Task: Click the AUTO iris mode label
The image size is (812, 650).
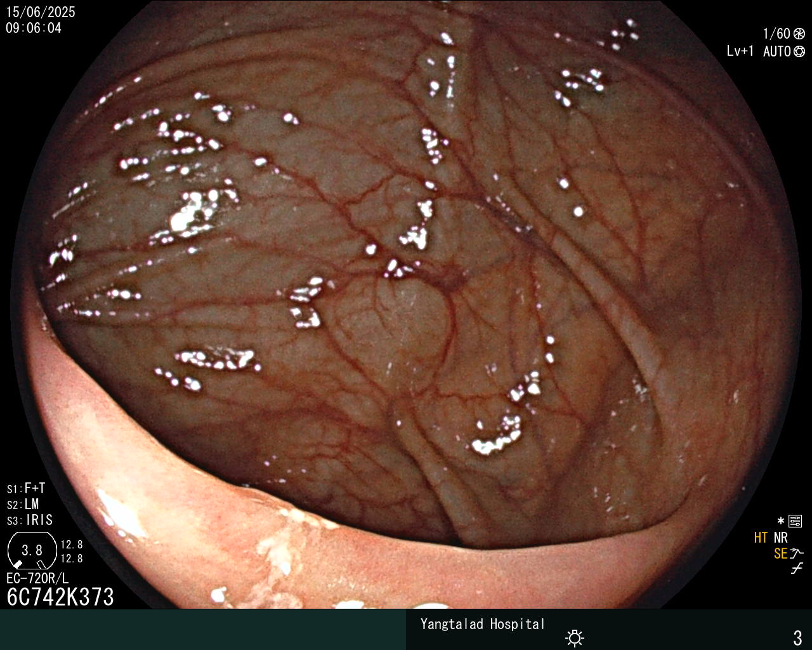Action: (776, 51)
